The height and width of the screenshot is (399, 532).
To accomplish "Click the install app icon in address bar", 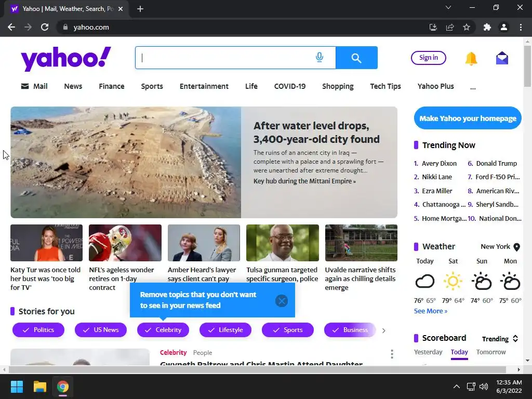I will click(x=433, y=27).
